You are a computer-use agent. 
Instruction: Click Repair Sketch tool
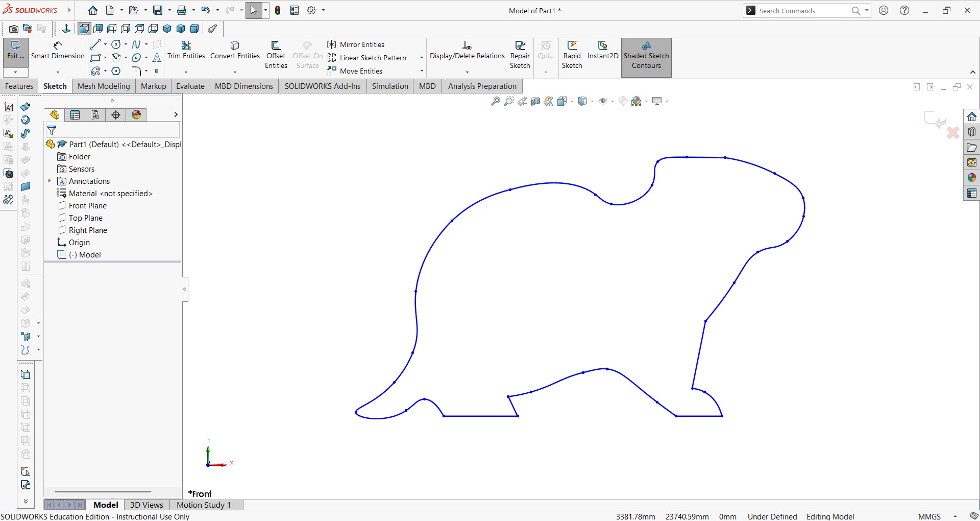tap(520, 55)
